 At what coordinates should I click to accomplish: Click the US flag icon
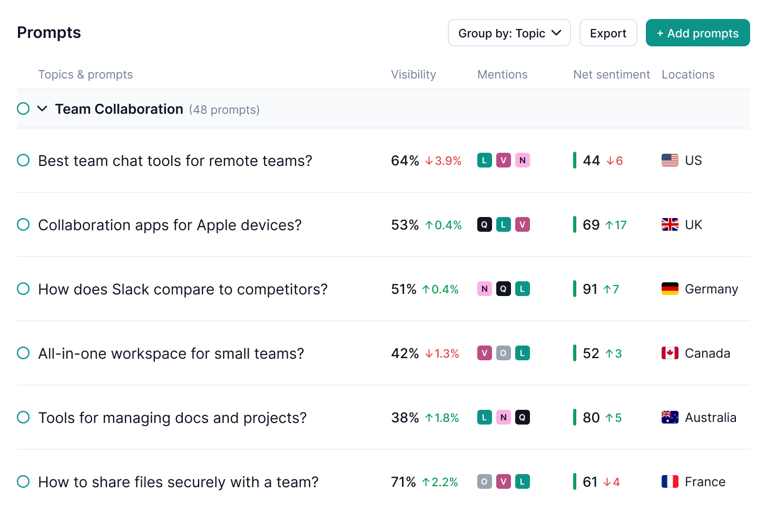coord(670,160)
